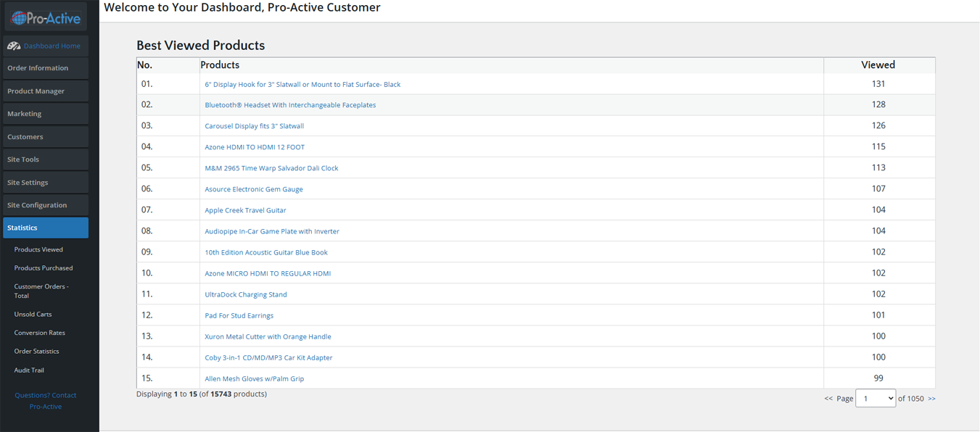Open the Site Tools menu
Screen dimensions: 980x432
46,159
